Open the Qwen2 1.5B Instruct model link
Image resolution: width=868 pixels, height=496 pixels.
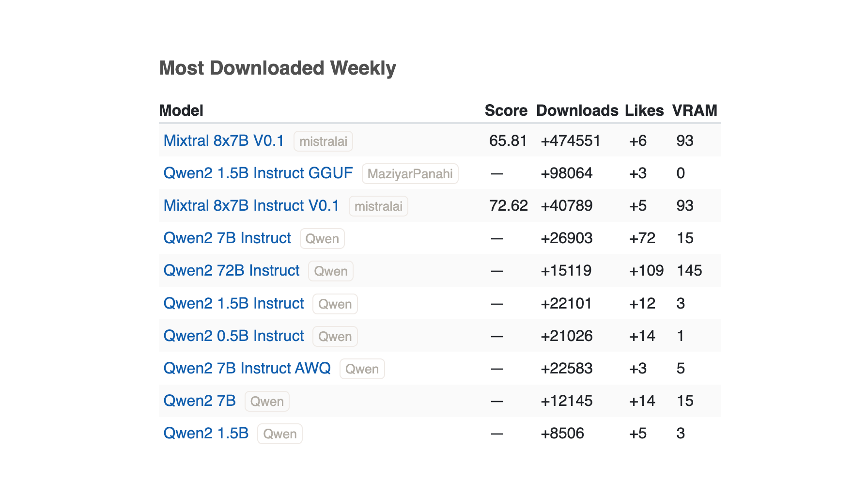click(x=233, y=303)
